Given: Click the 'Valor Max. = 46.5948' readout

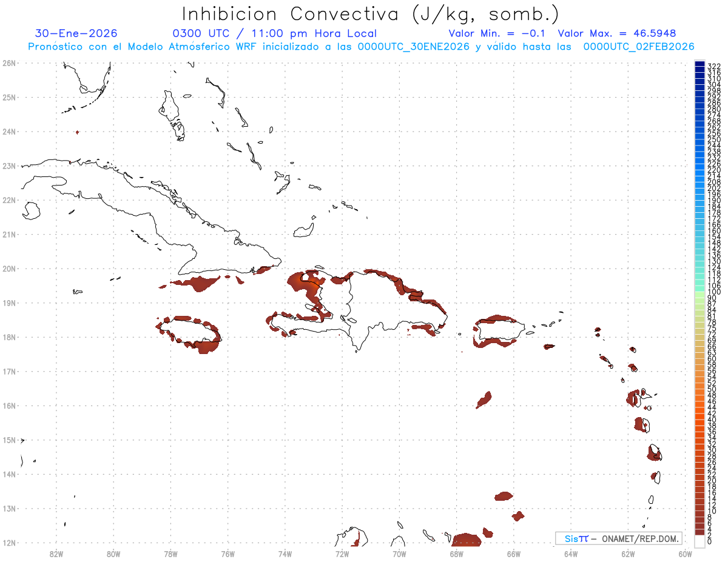Looking at the screenshot, I should (x=617, y=33).
